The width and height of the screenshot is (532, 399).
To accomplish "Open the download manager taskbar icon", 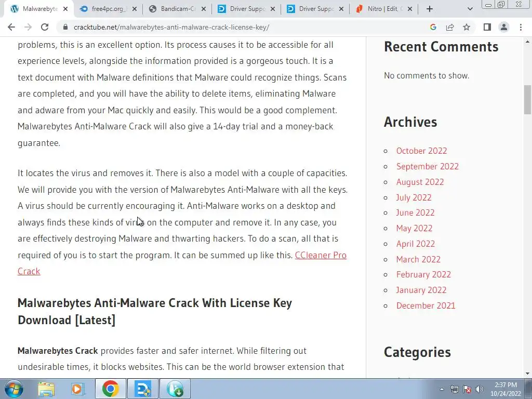I will point(175,389).
